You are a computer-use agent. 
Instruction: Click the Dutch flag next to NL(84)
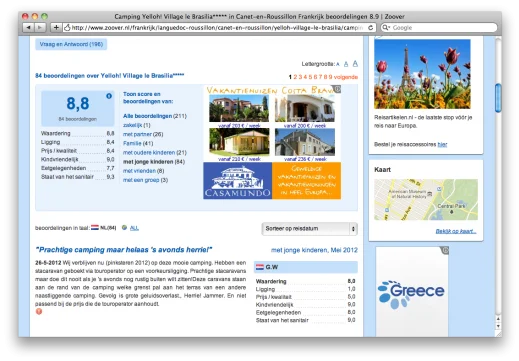95,228
